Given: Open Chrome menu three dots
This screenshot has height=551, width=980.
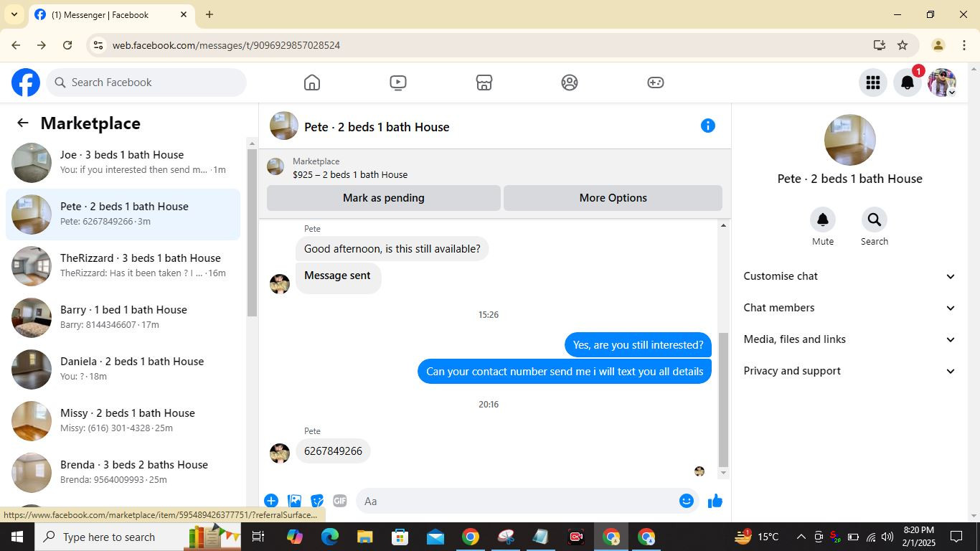Looking at the screenshot, I should coord(963,45).
